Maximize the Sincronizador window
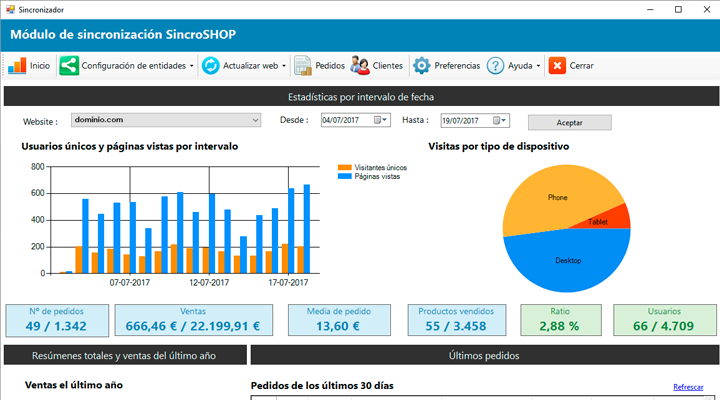The width and height of the screenshot is (720, 400). (x=678, y=9)
